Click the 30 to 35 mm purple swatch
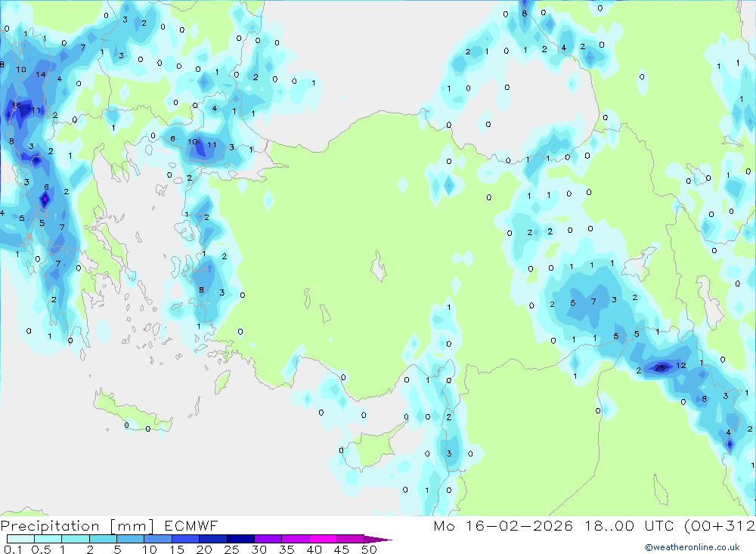756x554 pixels. click(268, 539)
